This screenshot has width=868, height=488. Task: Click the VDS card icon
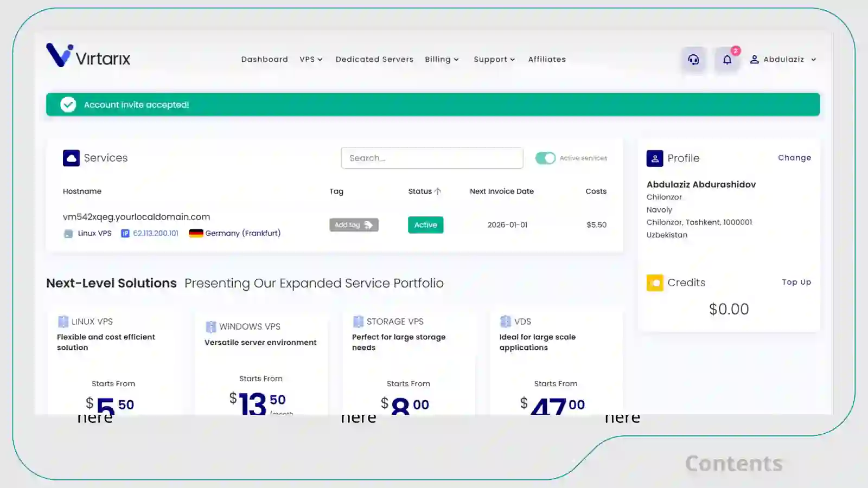(506, 322)
